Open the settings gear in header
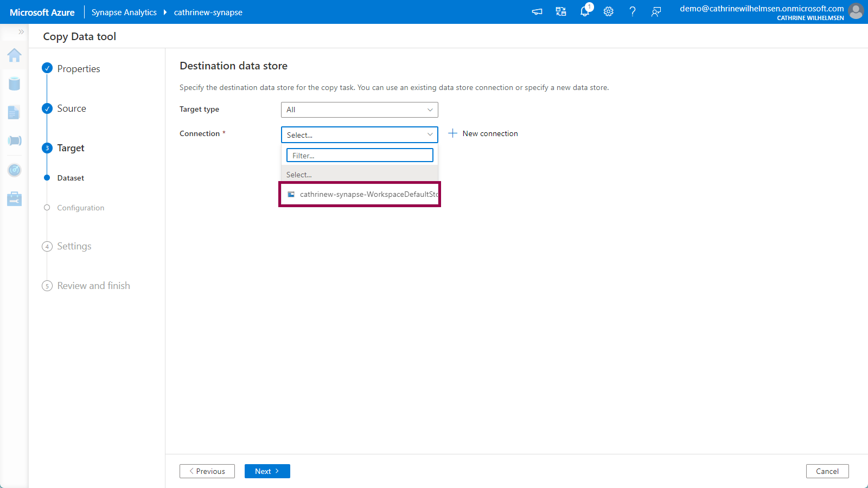Viewport: 868px width, 488px height. click(609, 11)
